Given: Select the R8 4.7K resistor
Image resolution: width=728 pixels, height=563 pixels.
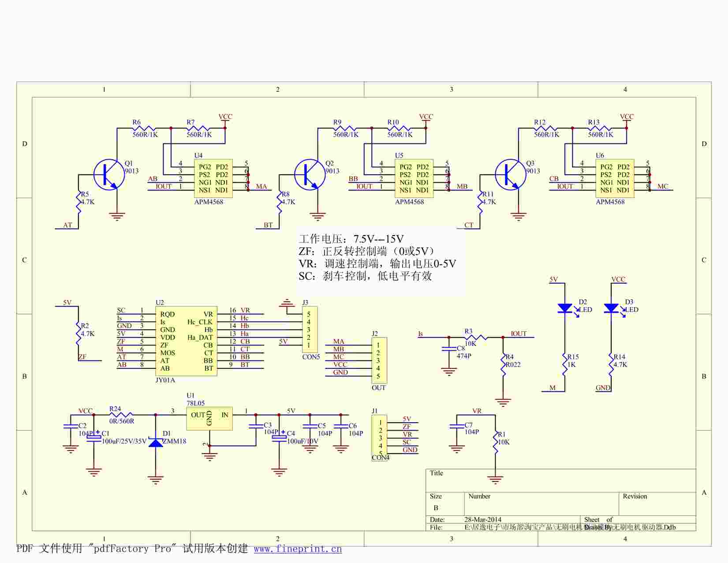Looking at the screenshot, I should (279, 202).
